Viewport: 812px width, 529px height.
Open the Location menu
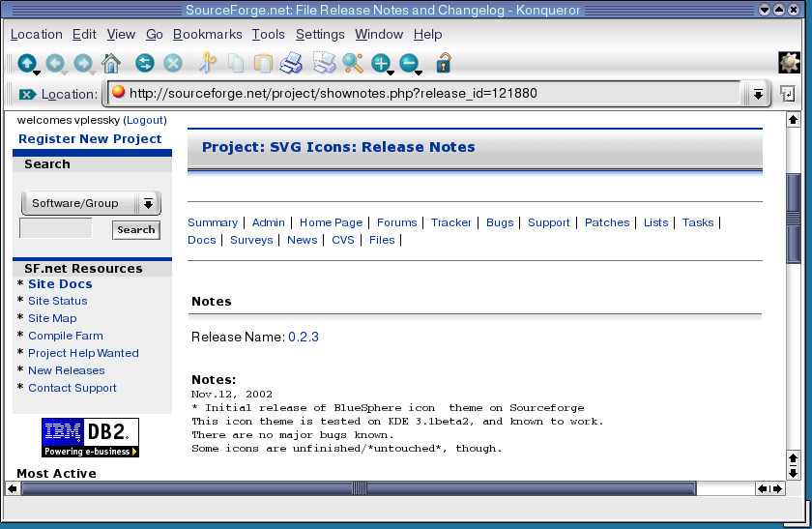[x=37, y=34]
